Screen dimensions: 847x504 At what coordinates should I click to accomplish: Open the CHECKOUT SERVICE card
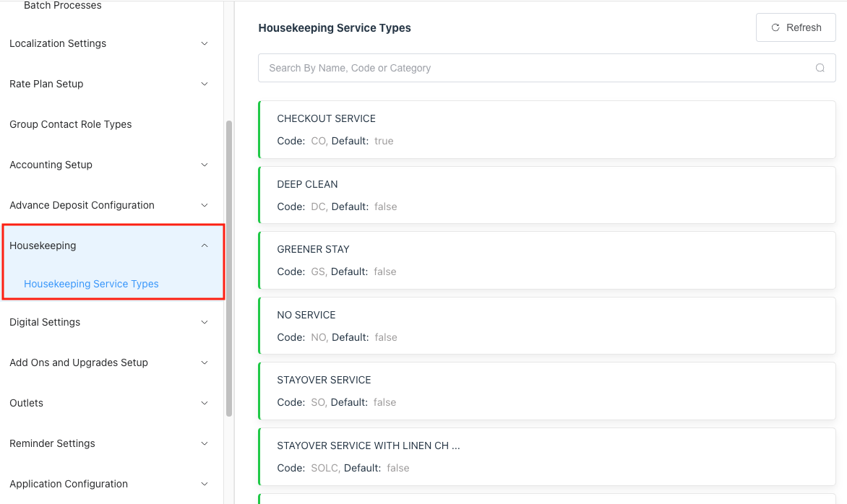point(546,129)
